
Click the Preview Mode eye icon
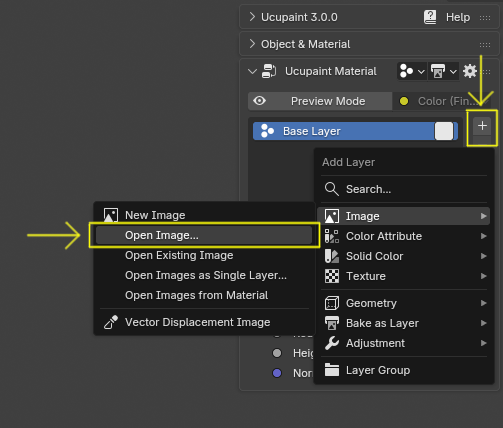point(259,101)
